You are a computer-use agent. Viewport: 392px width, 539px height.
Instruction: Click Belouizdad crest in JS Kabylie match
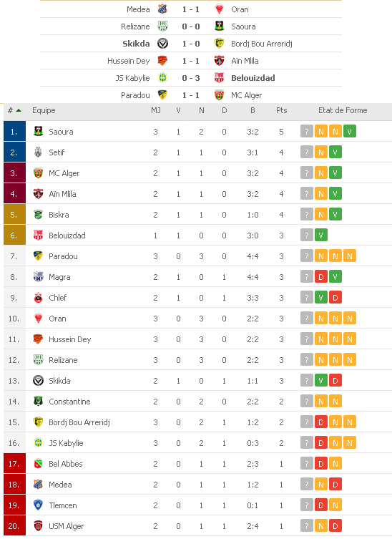tap(219, 78)
